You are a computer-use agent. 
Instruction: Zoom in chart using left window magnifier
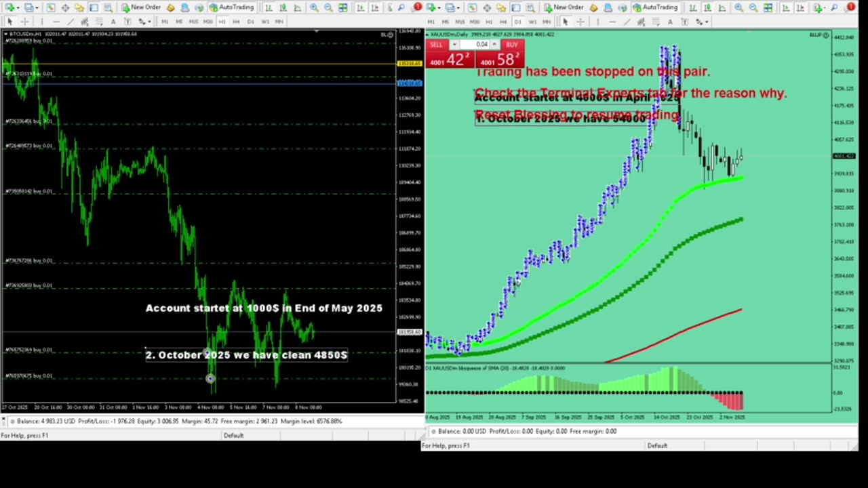(314, 7)
